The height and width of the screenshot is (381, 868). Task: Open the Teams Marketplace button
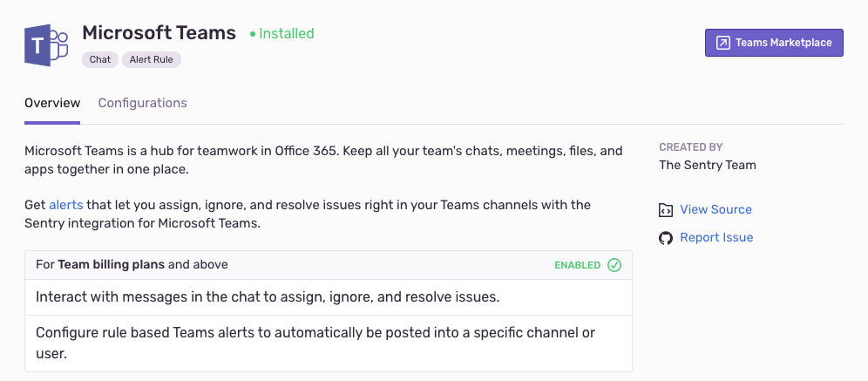pyautogui.click(x=774, y=43)
